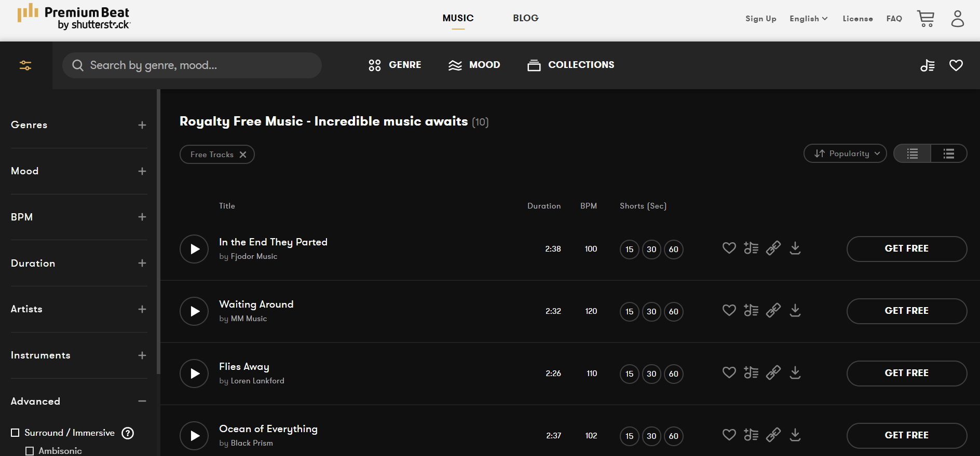Add Waiting Around to a playlist
Viewport: 980px width, 456px height.
point(751,310)
